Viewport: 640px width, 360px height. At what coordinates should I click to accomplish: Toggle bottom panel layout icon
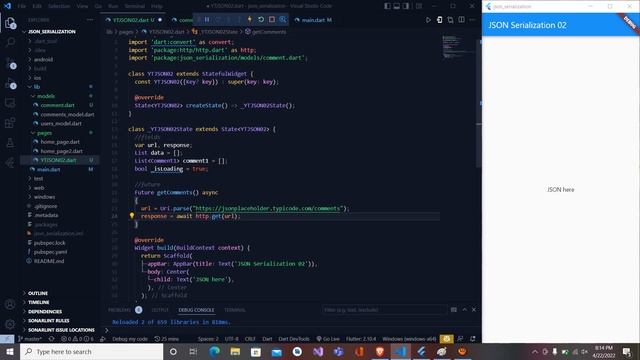(396, 6)
